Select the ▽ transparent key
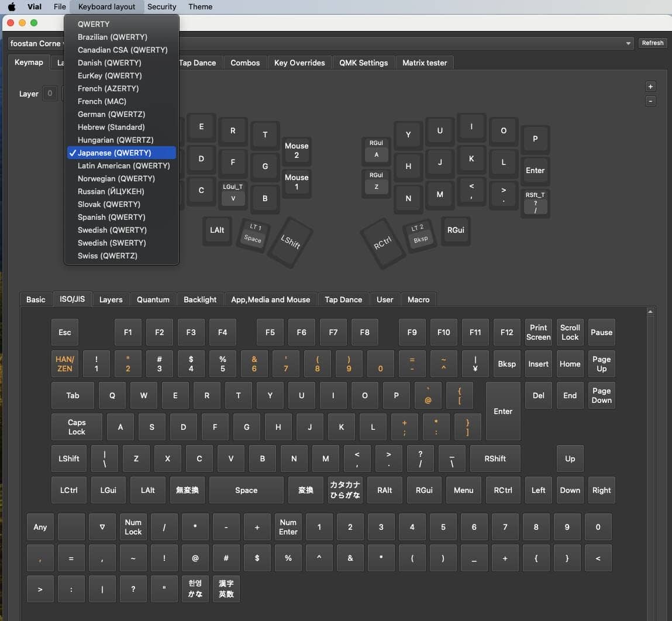This screenshot has width=672, height=621. point(102,527)
